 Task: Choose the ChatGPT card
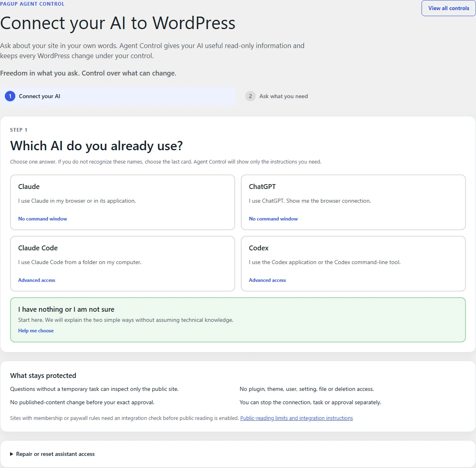point(353,202)
